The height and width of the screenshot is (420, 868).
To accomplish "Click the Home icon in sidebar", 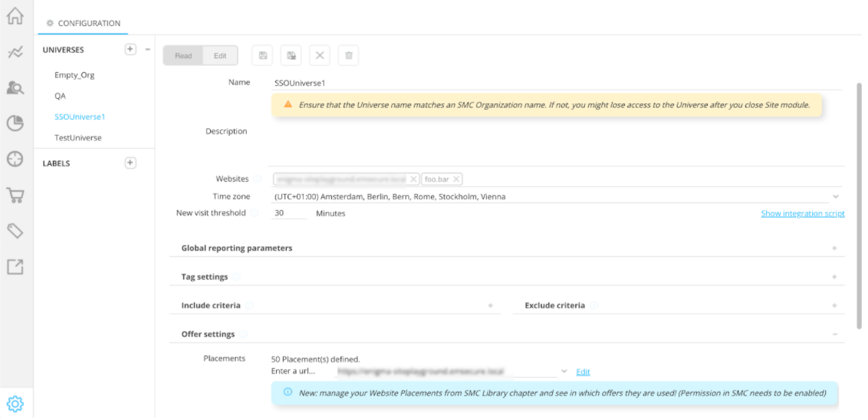I will 15,16.
